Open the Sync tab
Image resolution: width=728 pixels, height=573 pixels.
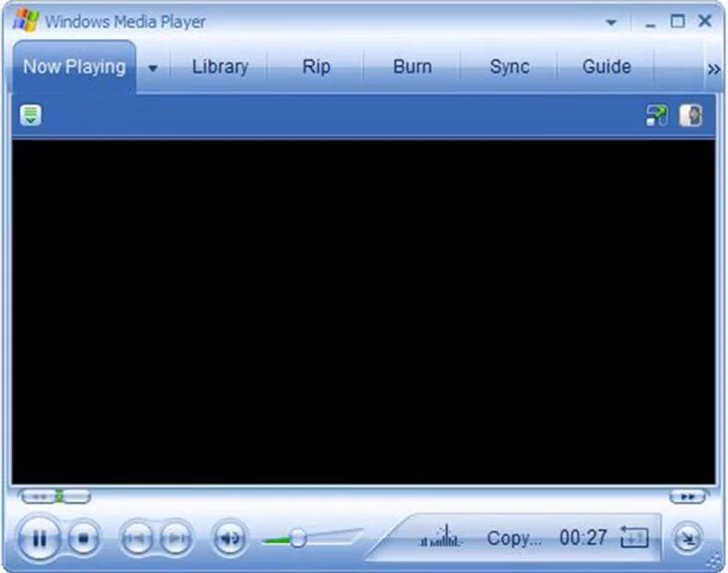click(508, 67)
